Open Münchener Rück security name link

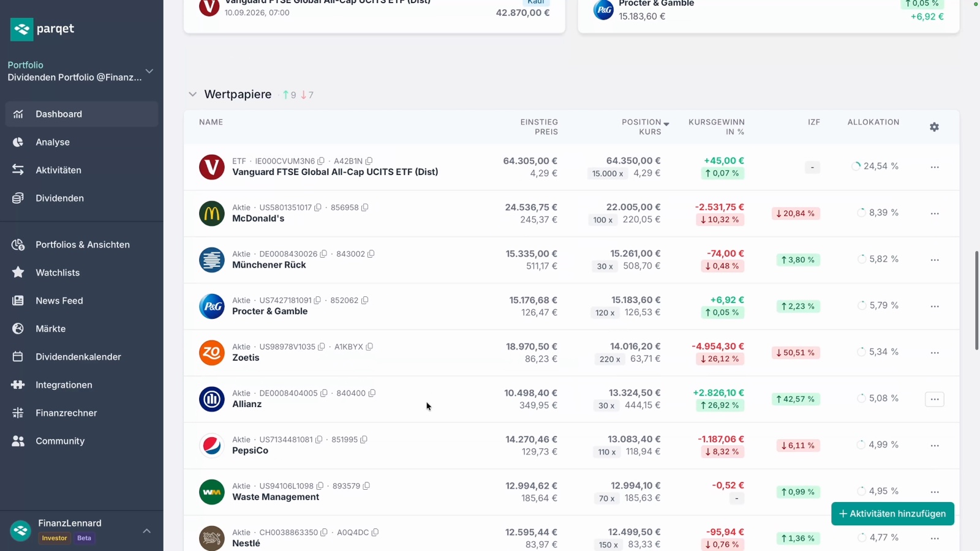pos(269,265)
